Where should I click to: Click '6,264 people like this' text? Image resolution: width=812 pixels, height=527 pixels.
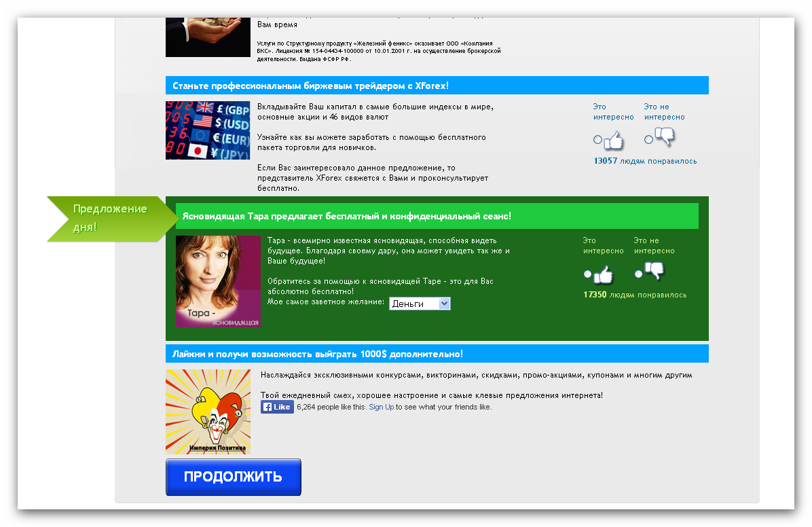click(331, 407)
